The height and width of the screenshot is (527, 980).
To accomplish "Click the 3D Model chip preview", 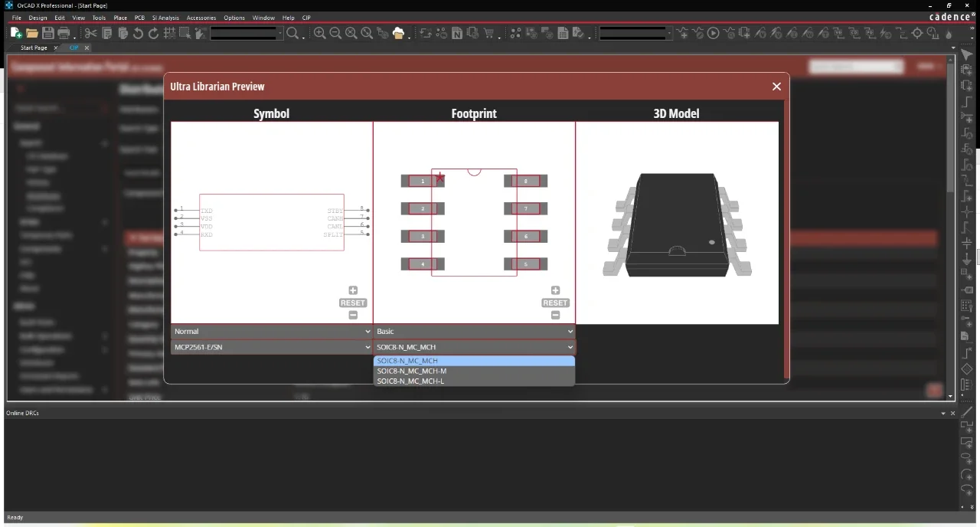I will tap(677, 223).
